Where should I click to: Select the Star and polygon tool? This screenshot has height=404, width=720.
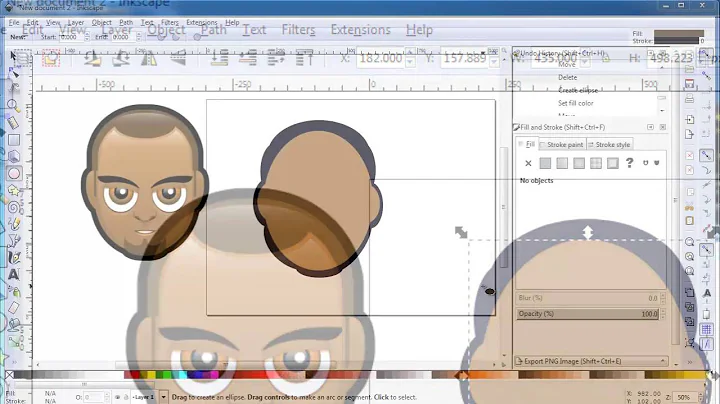(14, 191)
